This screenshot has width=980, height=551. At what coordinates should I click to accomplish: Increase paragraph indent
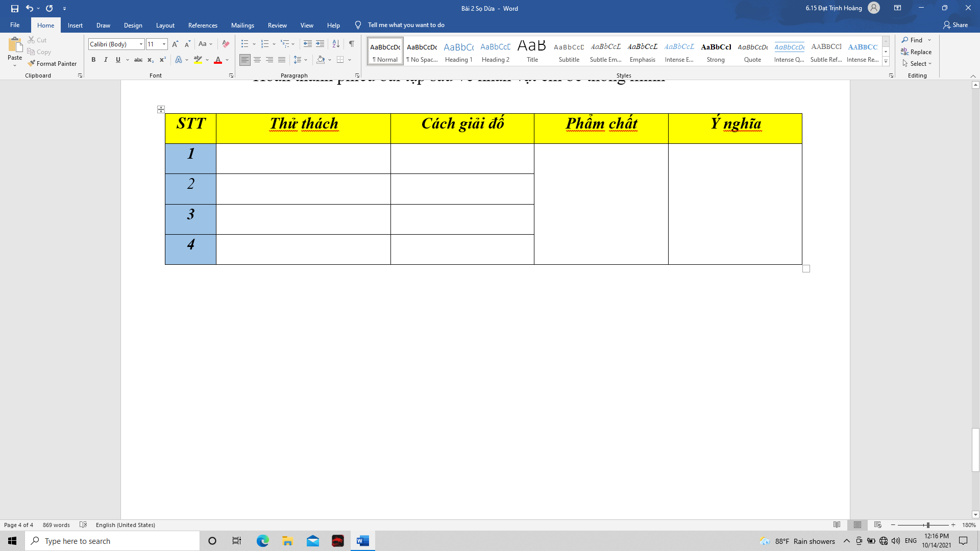[320, 44]
